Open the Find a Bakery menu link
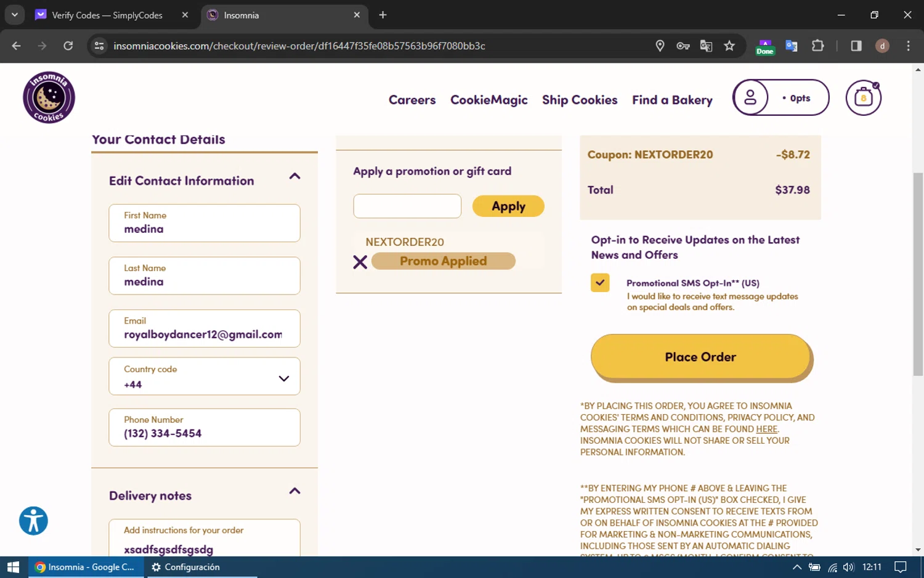This screenshot has height=578, width=924. pos(672,100)
